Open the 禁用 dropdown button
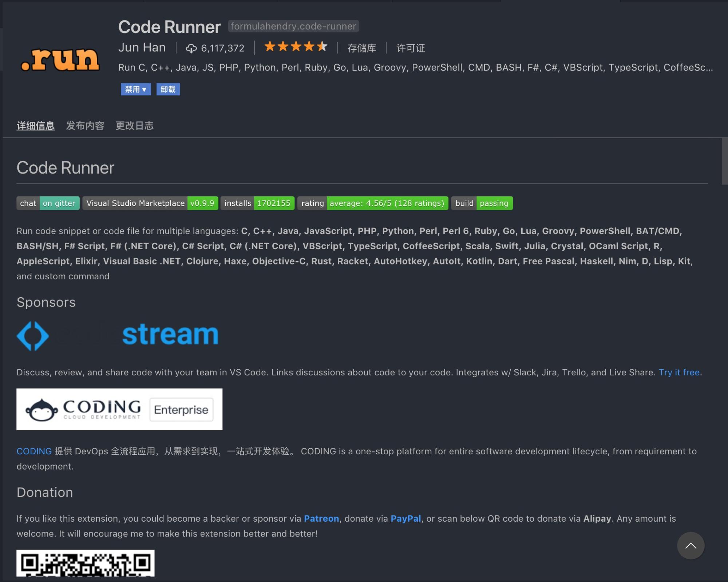The image size is (728, 582). [x=136, y=89]
